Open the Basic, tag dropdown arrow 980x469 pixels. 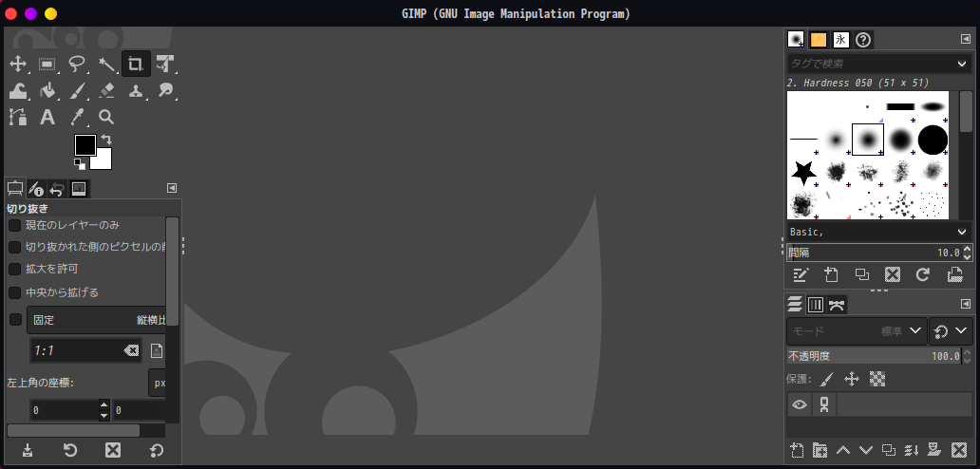click(x=962, y=232)
